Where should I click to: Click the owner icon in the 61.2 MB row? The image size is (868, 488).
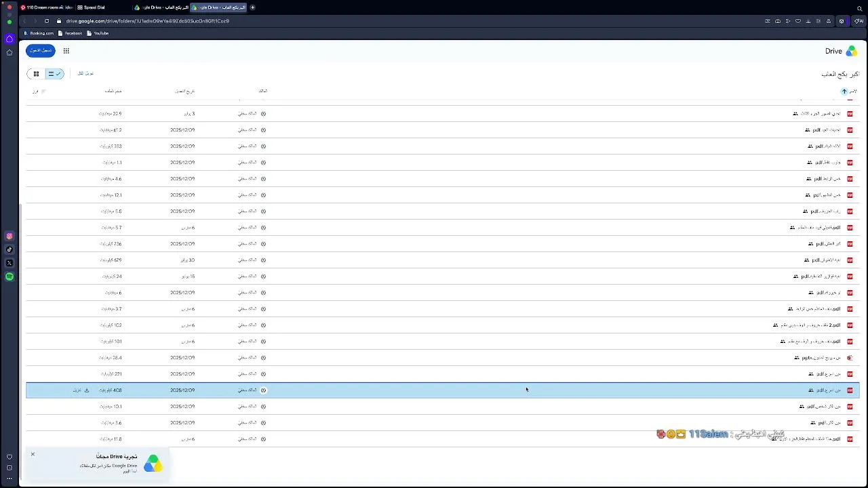pos(263,130)
